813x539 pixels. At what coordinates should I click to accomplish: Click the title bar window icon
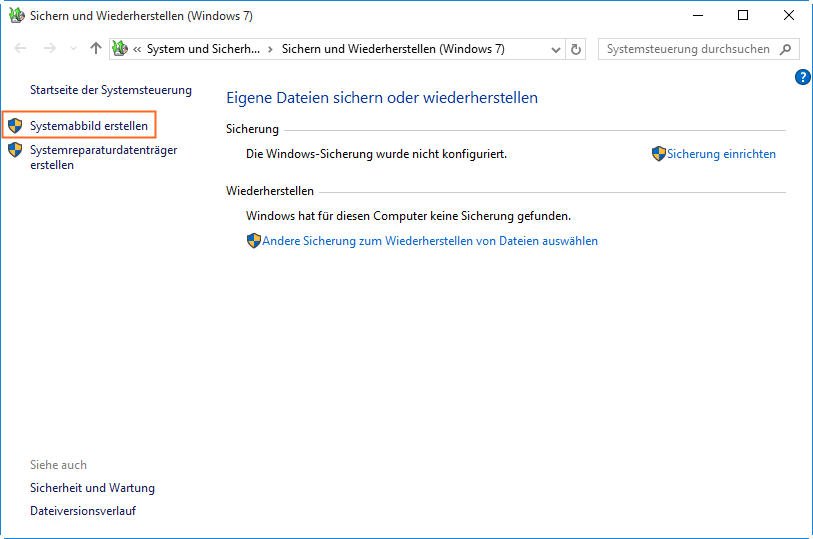[17, 15]
